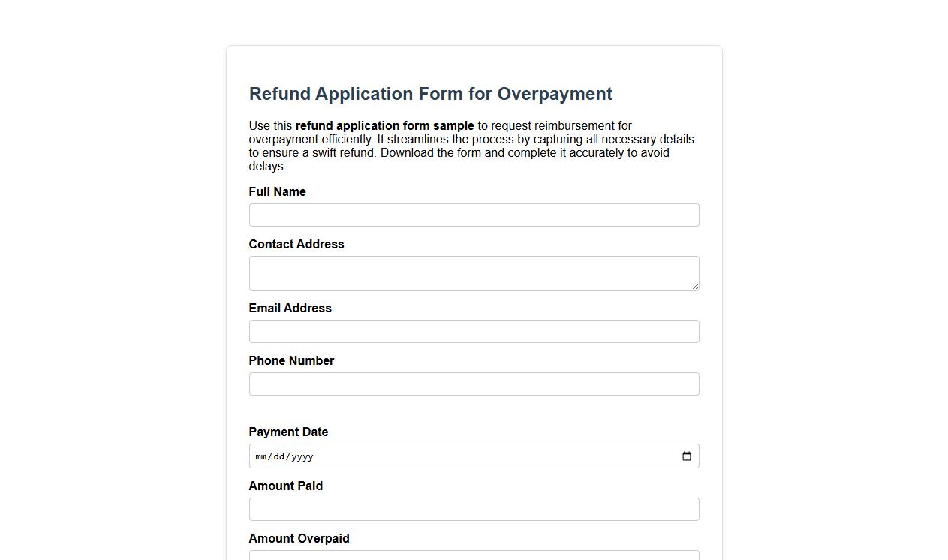The height and width of the screenshot is (560, 948).
Task: Click inside the Email Address input field
Action: point(474,331)
